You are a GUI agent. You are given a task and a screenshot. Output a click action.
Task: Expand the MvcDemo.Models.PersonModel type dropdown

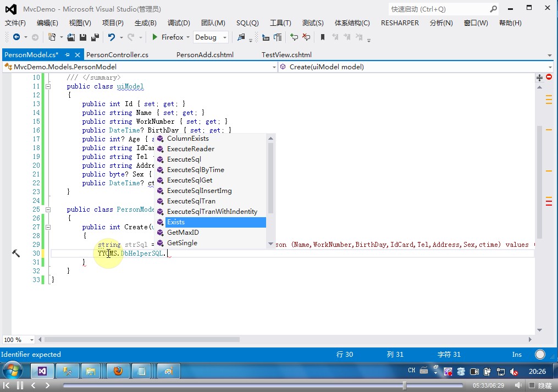(274, 67)
